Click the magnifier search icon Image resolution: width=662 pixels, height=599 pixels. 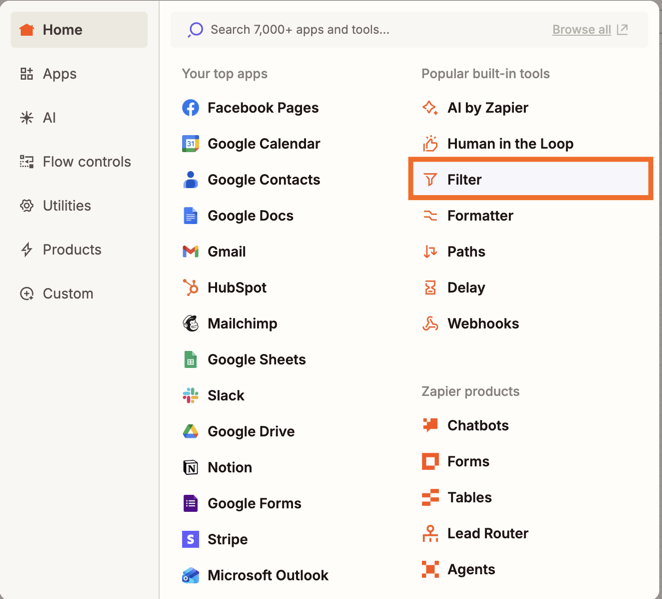coord(195,30)
